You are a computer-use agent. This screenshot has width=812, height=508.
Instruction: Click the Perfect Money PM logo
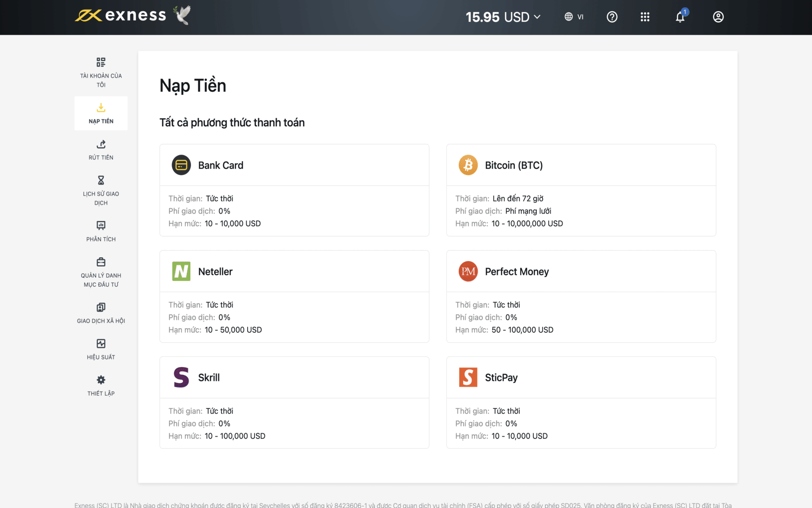click(x=468, y=271)
